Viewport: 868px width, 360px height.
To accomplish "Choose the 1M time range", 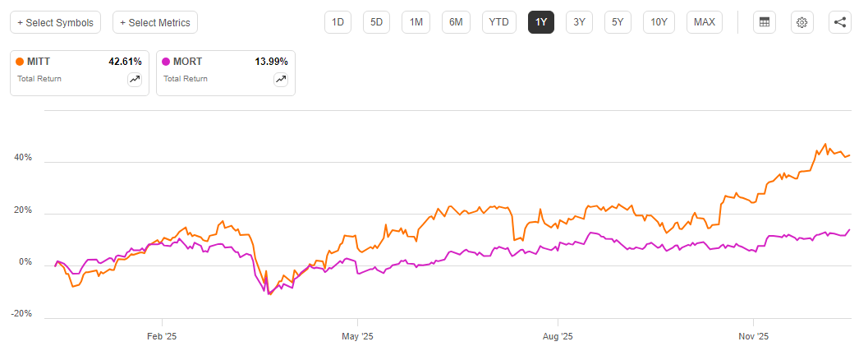I will [x=416, y=22].
